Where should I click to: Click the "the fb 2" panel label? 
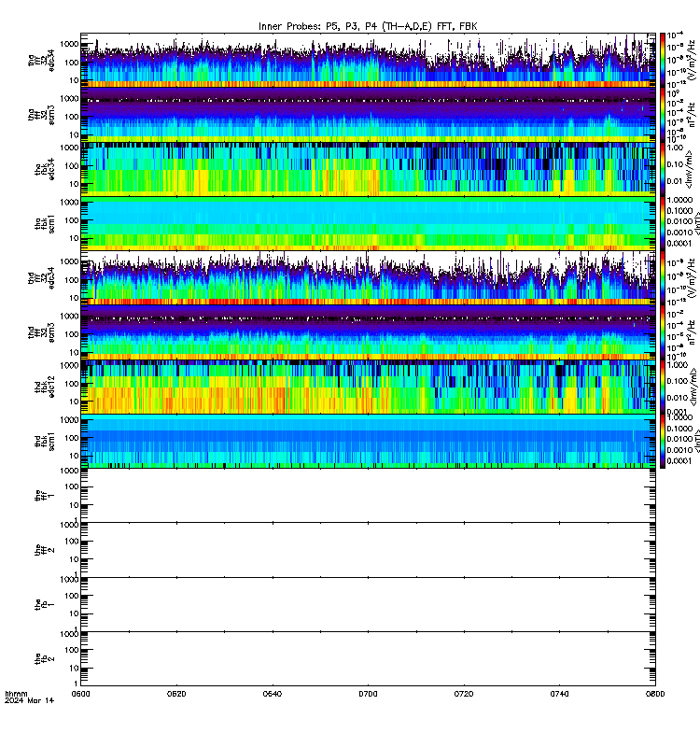[x=45, y=659]
